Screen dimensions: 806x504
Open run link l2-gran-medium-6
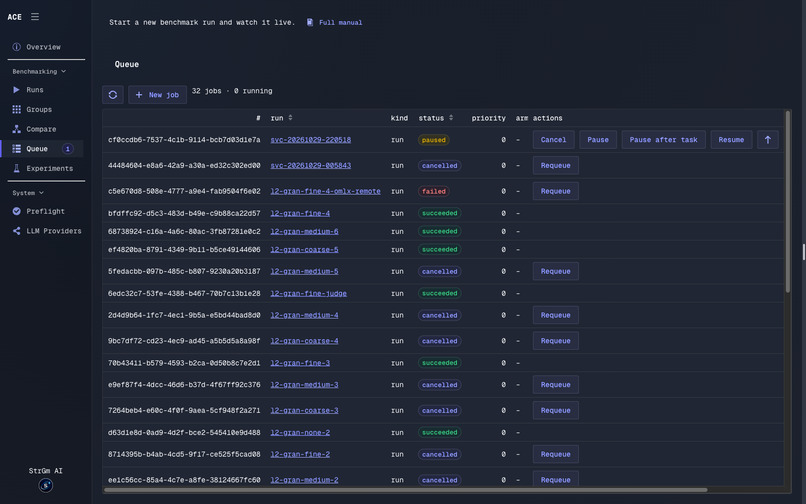pos(304,231)
